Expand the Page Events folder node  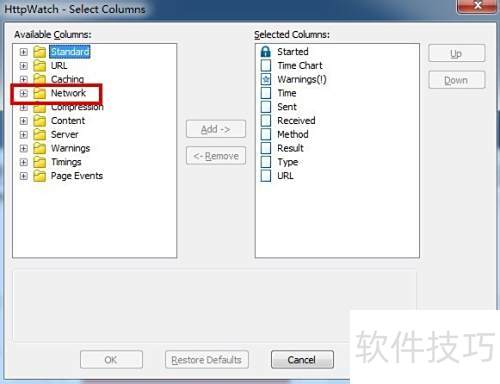pos(23,176)
